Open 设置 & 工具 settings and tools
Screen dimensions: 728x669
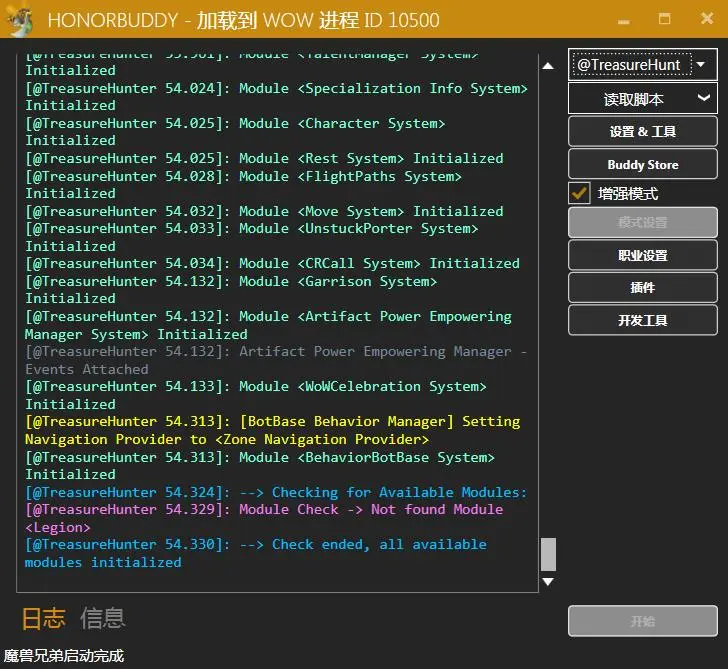(643, 132)
